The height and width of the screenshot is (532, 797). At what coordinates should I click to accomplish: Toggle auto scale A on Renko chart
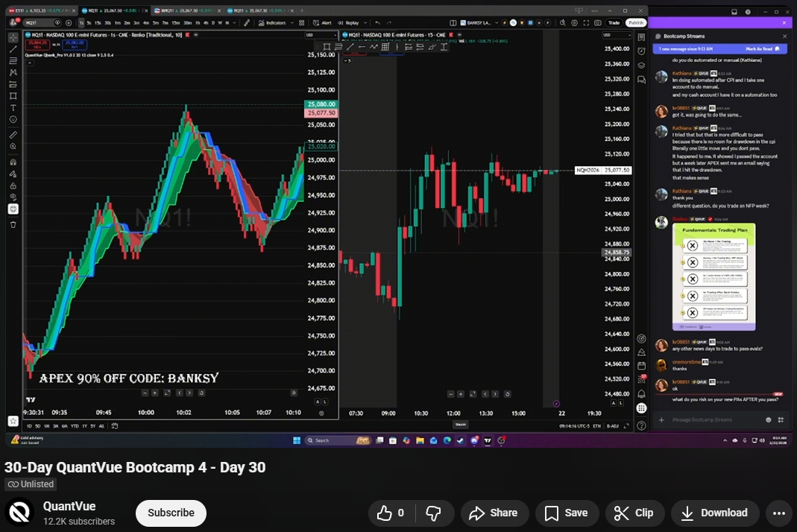318,402
